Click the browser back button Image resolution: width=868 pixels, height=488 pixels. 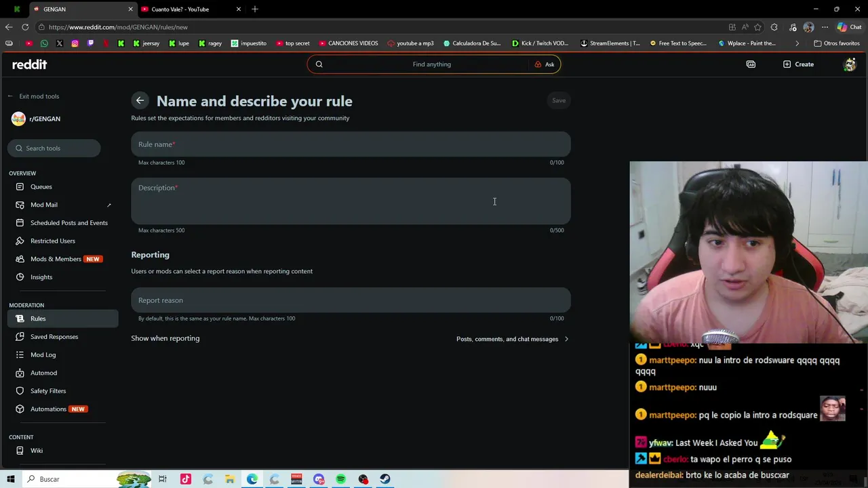tap(9, 27)
